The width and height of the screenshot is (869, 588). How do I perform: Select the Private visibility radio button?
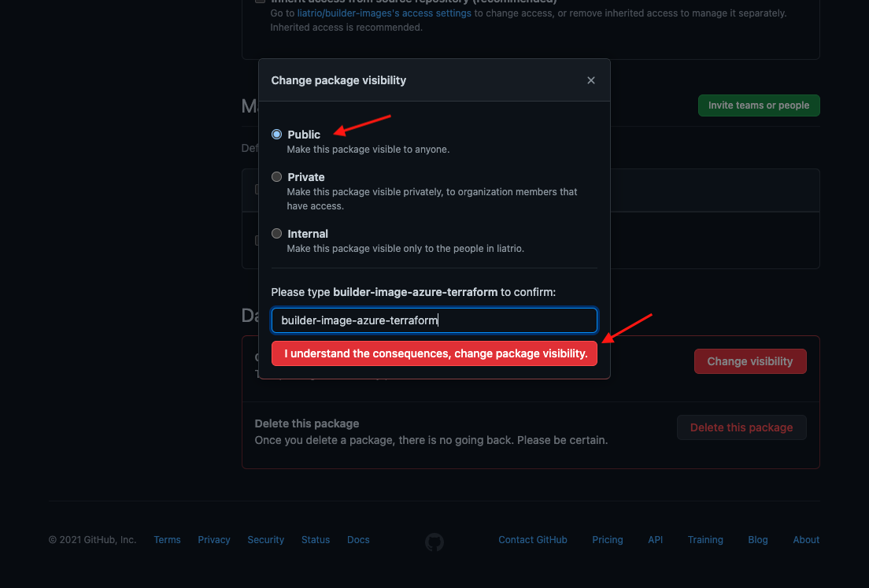click(276, 177)
